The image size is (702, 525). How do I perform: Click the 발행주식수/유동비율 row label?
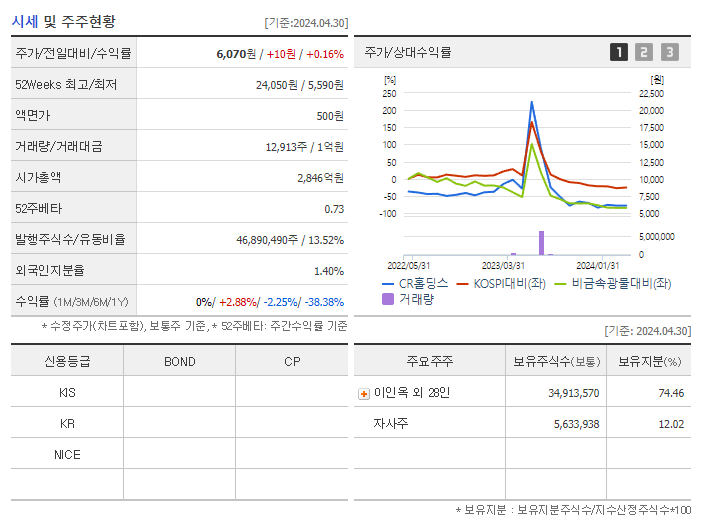tap(70, 239)
